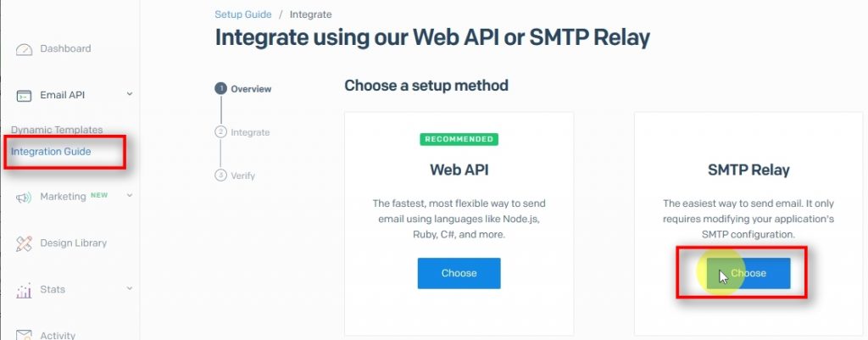Expand the Stats menu chevron
868x340 pixels.
tap(130, 289)
